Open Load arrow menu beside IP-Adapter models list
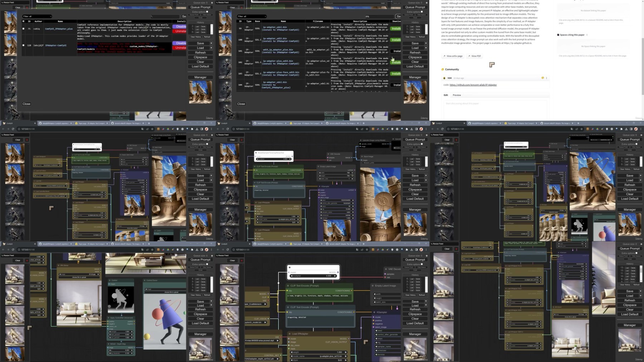This screenshot has width=644, height=362. (x=426, y=48)
